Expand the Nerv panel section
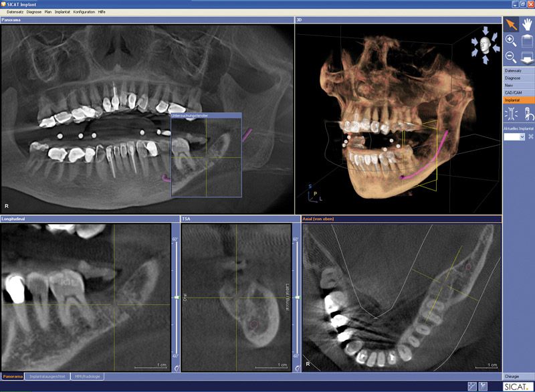535x392 pixels. [518, 85]
